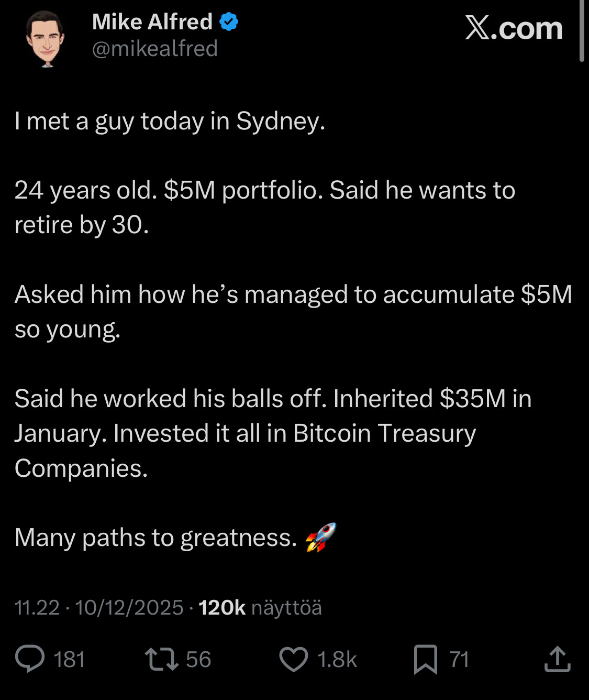Bookmark the post with the bookmark icon
The width and height of the screenshot is (589, 700).
[425, 659]
